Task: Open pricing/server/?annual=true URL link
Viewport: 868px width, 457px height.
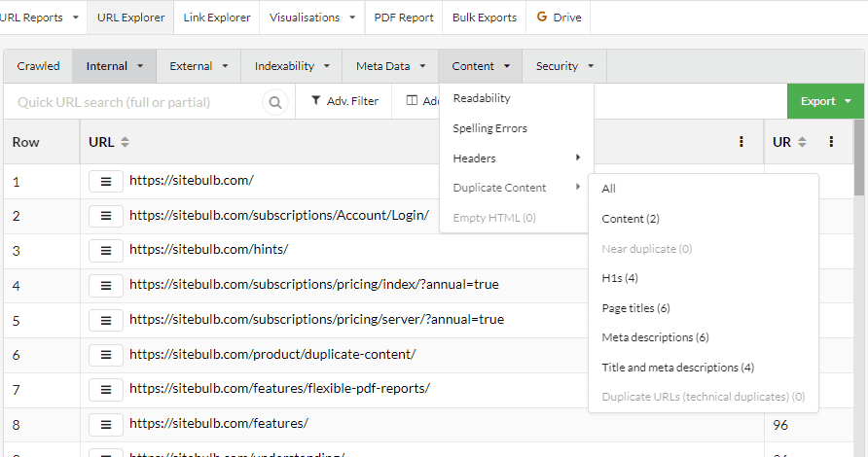Action: tap(316, 319)
